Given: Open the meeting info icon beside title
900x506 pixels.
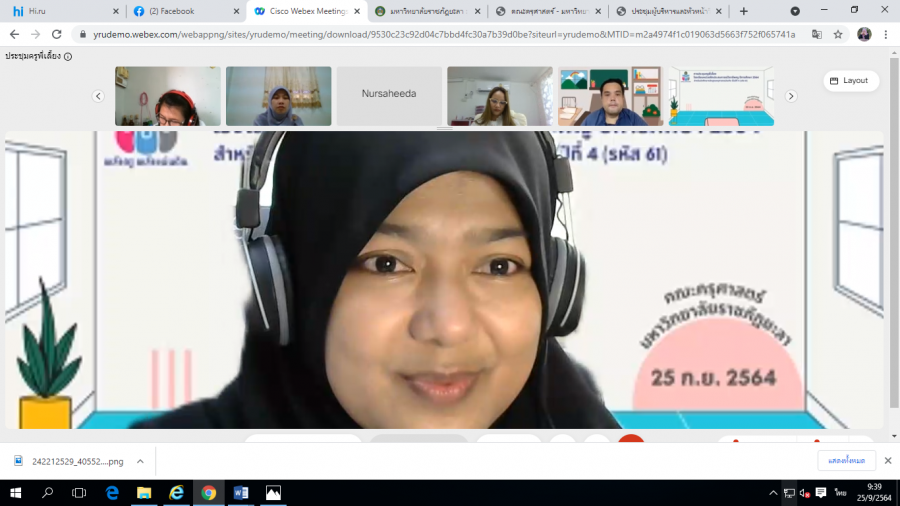Looking at the screenshot, I should [68, 57].
